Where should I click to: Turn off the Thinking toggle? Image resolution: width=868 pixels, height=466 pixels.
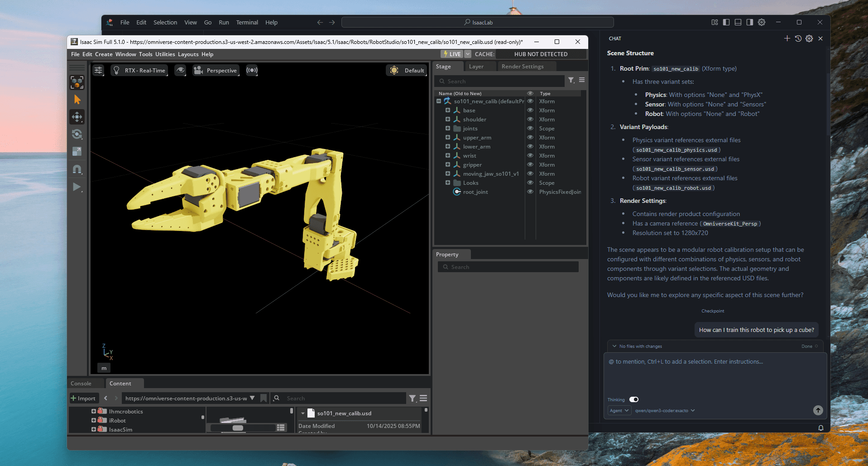tap(634, 399)
